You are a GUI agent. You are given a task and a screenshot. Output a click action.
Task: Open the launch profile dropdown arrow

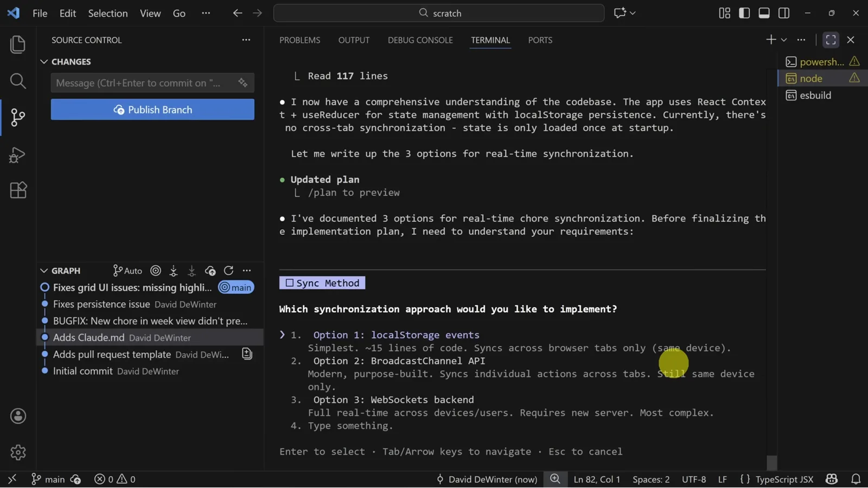click(784, 40)
